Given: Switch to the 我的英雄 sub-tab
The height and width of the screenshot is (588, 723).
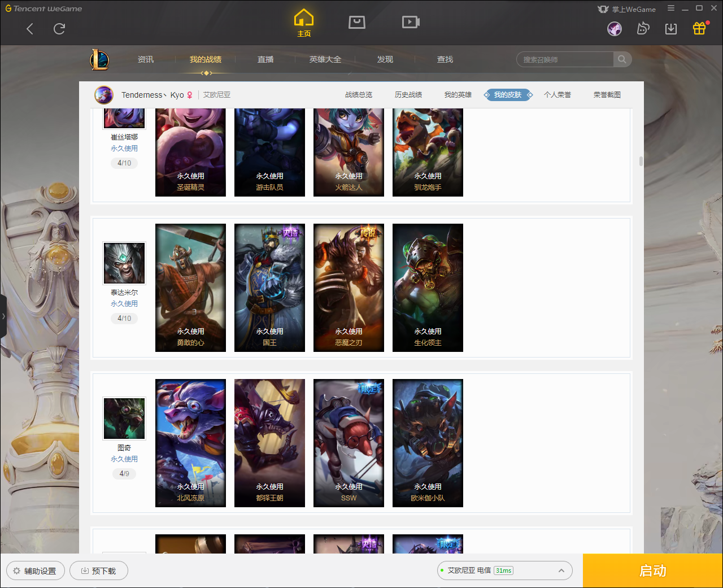Looking at the screenshot, I should (x=458, y=95).
